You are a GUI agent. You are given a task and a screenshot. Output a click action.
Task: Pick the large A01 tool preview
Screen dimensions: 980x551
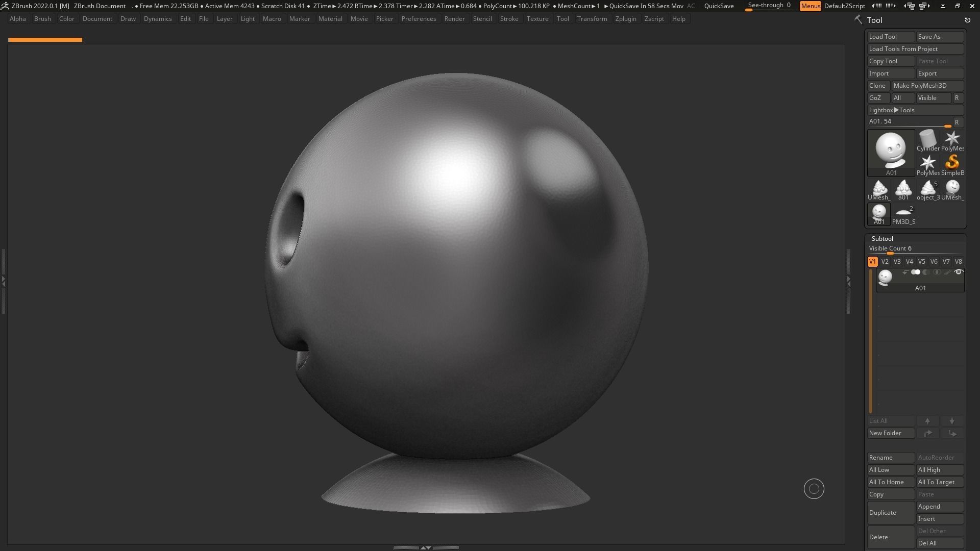pos(891,153)
